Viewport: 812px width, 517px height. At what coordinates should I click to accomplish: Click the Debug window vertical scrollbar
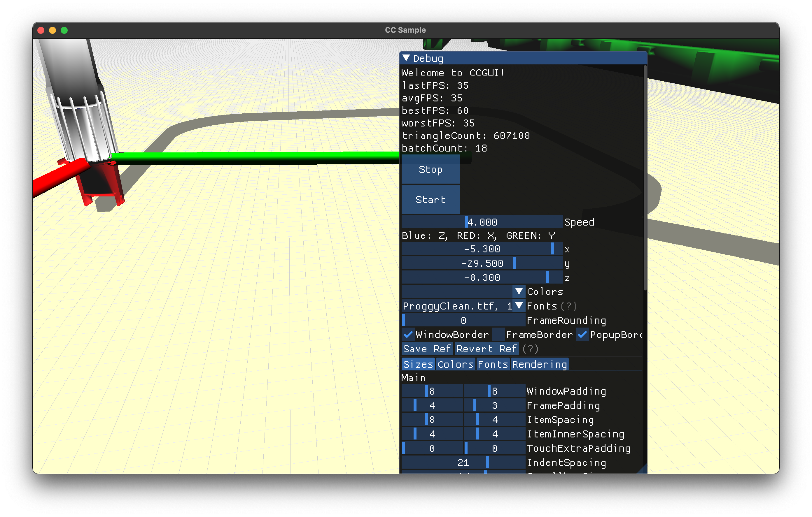pos(645,178)
